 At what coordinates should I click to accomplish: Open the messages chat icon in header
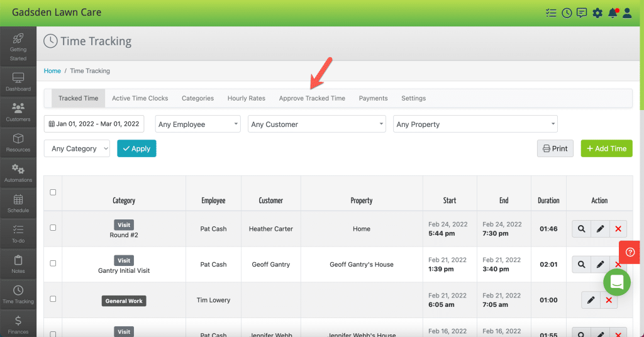click(x=582, y=13)
